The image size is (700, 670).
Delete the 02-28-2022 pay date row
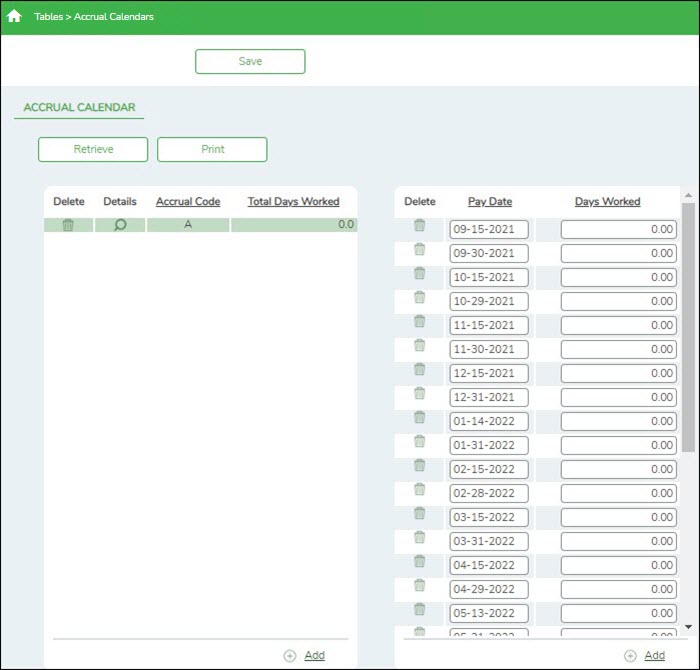(x=419, y=489)
